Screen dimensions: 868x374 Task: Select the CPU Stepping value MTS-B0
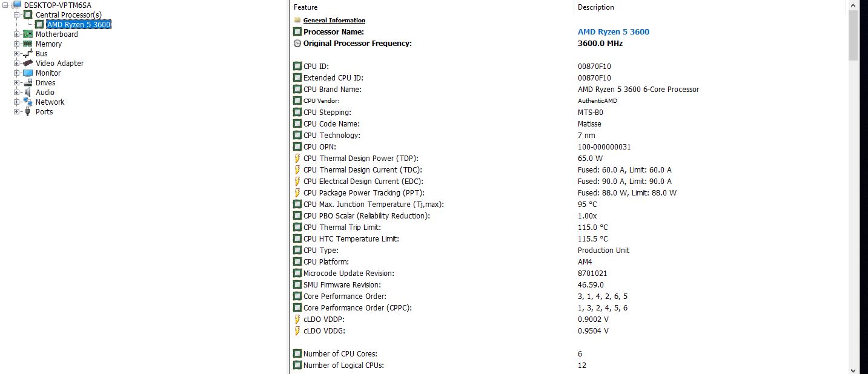[x=591, y=112]
